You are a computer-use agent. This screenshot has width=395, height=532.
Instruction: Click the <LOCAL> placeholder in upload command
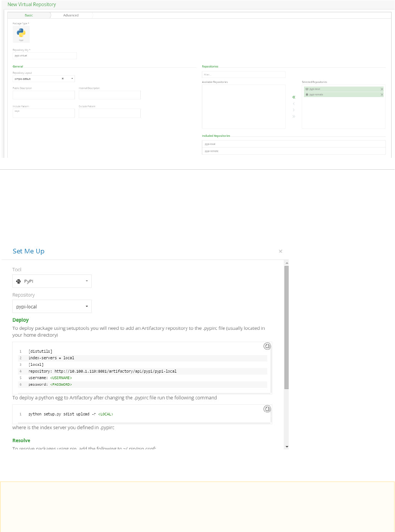coord(106,414)
